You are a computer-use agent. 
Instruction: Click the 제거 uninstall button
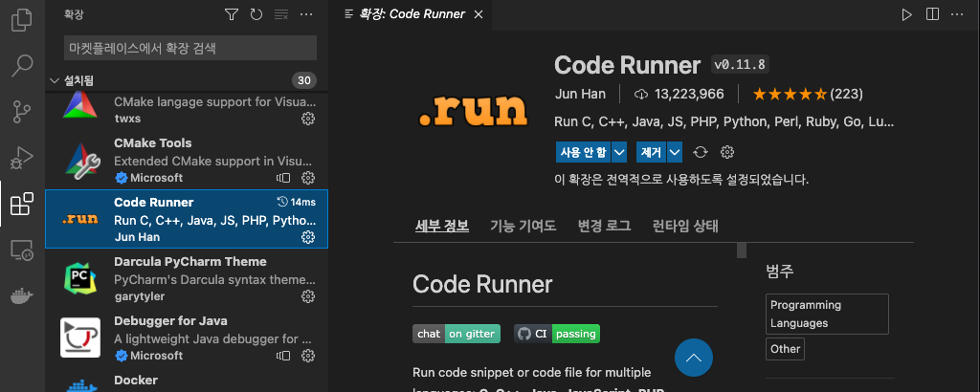click(651, 152)
